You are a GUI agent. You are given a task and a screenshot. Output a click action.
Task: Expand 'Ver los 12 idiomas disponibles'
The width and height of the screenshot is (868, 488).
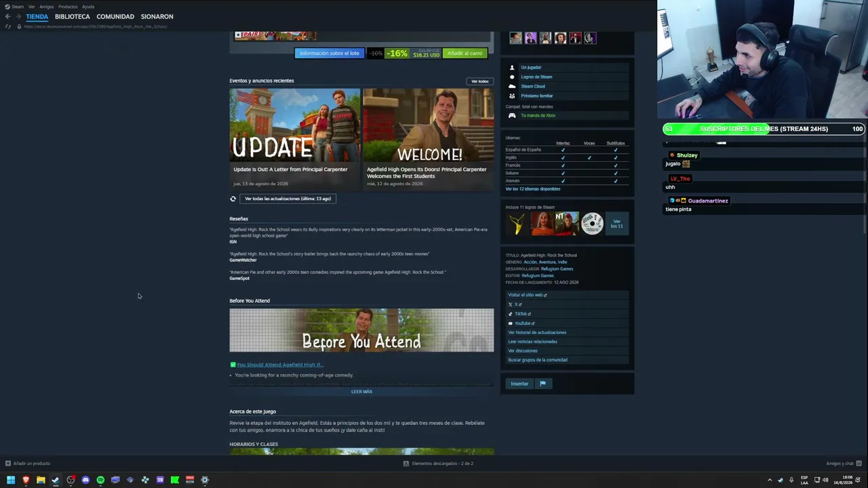(533, 189)
